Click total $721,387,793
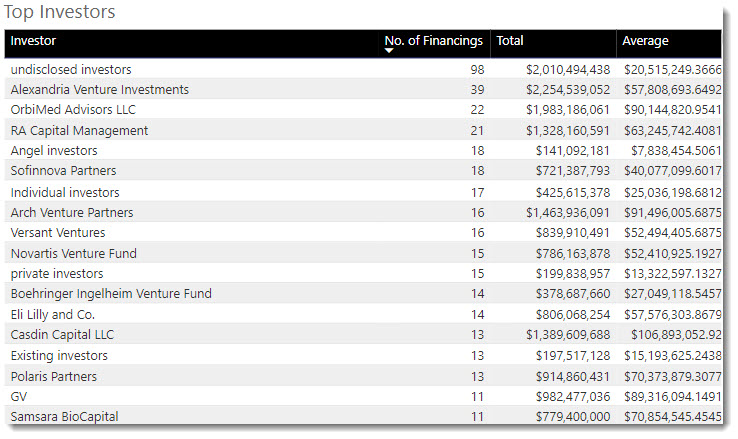Screen dimensions: 738x439 click(x=572, y=171)
